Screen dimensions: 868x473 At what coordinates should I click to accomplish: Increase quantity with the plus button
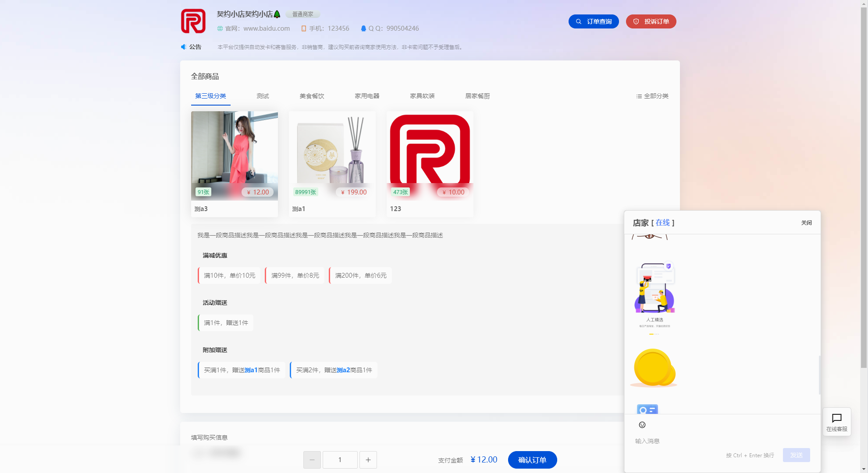coord(368,460)
